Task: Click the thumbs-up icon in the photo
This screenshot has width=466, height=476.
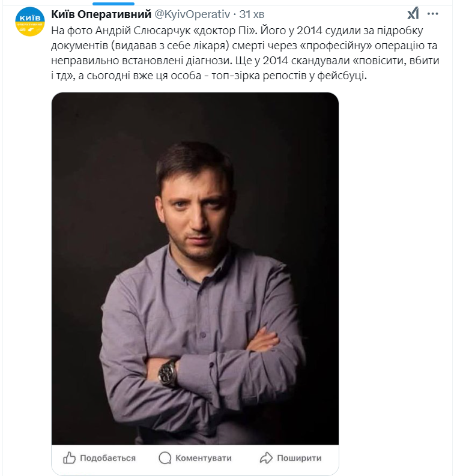Action: [x=69, y=458]
